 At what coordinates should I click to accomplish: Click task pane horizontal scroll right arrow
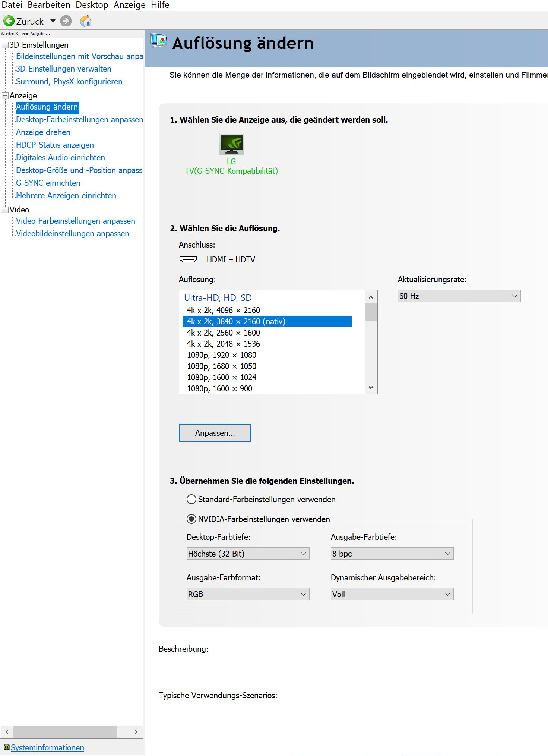coord(136,732)
